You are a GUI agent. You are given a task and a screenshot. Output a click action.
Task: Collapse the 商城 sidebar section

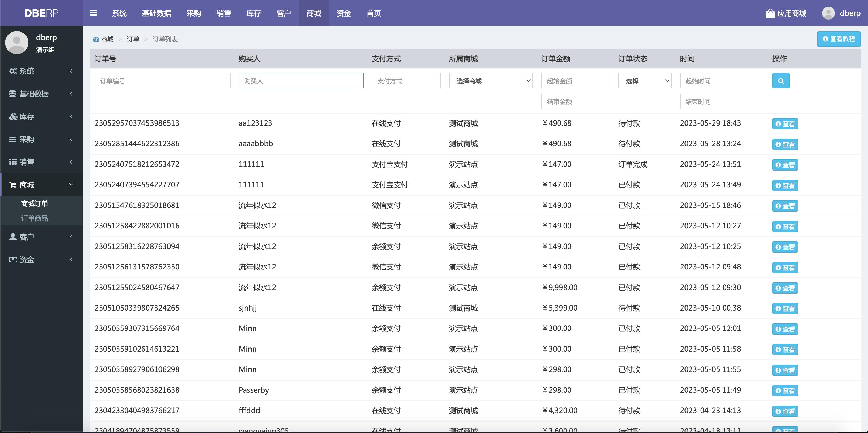(x=71, y=184)
